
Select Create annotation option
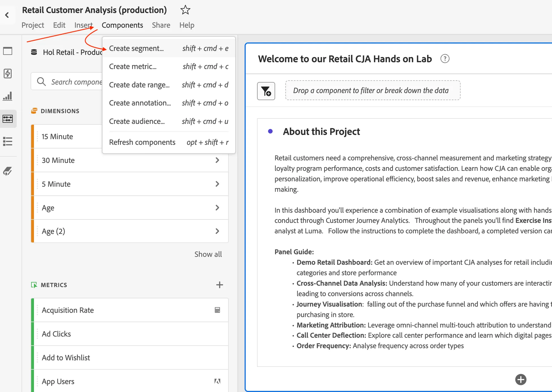coord(169,103)
